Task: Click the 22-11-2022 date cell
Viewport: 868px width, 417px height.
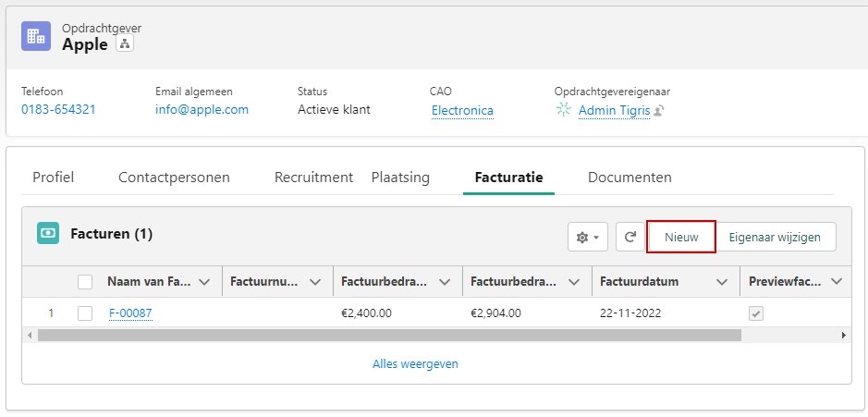Action: 630,313
